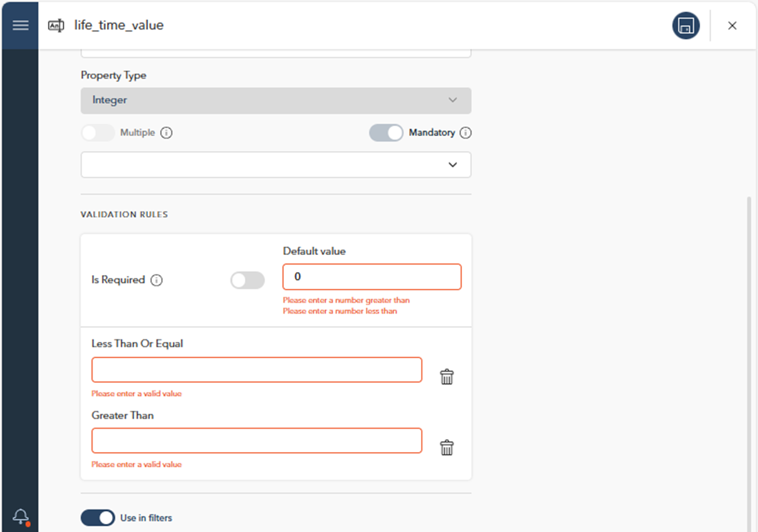Close the life_time_value property panel
This screenshot has width=758, height=532.
[732, 26]
